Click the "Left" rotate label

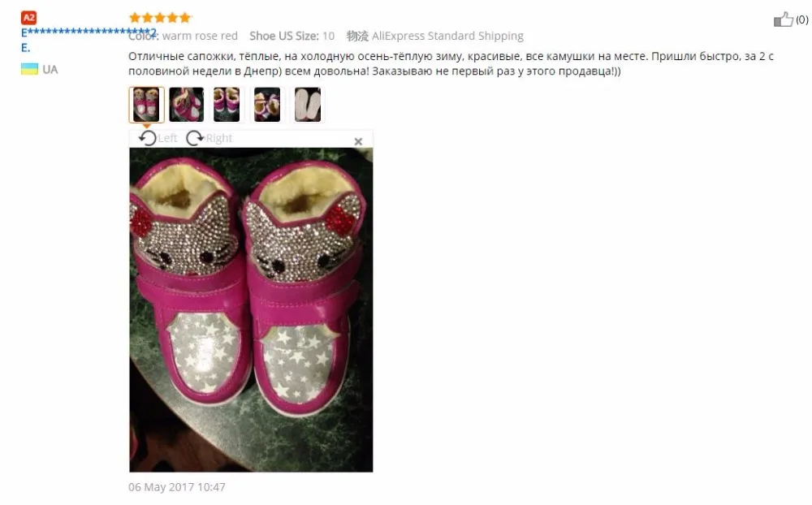(x=167, y=138)
